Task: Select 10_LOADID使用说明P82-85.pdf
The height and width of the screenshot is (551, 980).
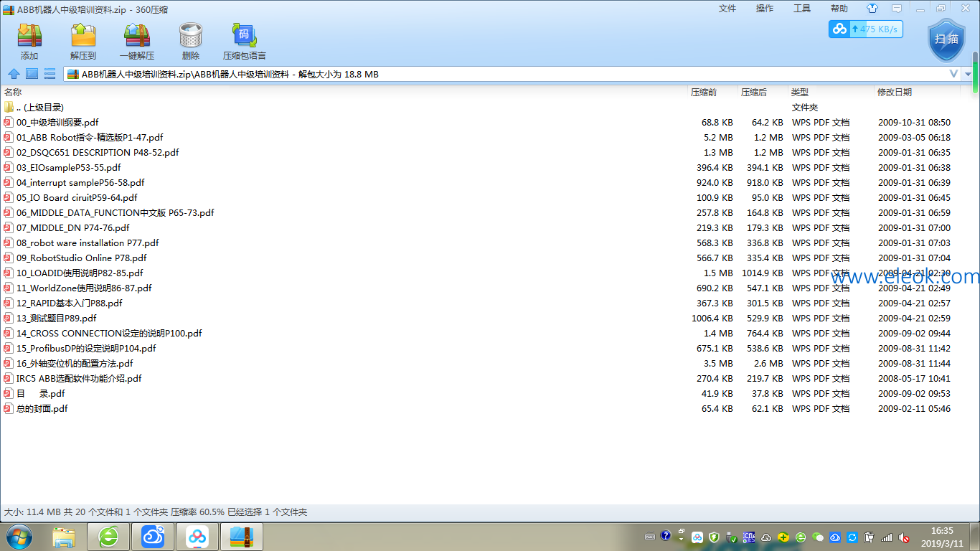Action: (80, 273)
